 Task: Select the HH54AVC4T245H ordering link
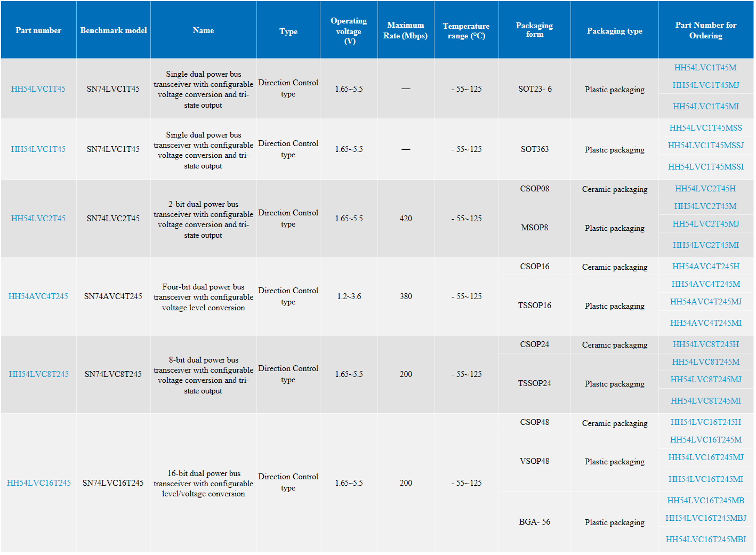[705, 267]
